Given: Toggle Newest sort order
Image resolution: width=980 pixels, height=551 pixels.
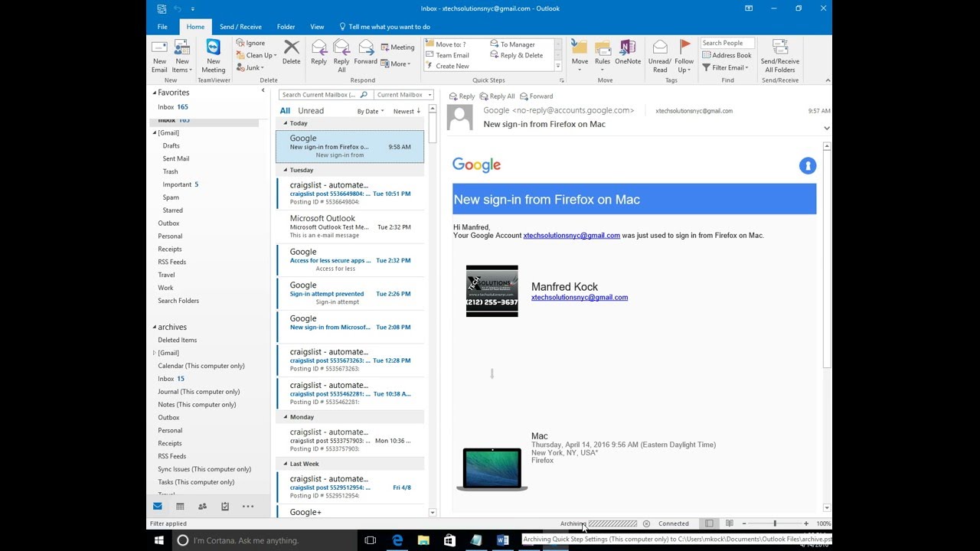Looking at the screenshot, I should click(x=407, y=112).
